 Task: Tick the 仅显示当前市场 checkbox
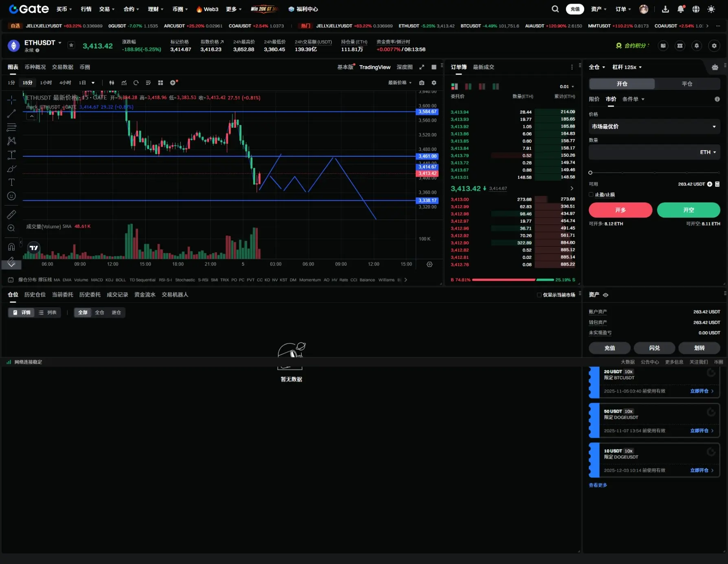tap(539, 295)
